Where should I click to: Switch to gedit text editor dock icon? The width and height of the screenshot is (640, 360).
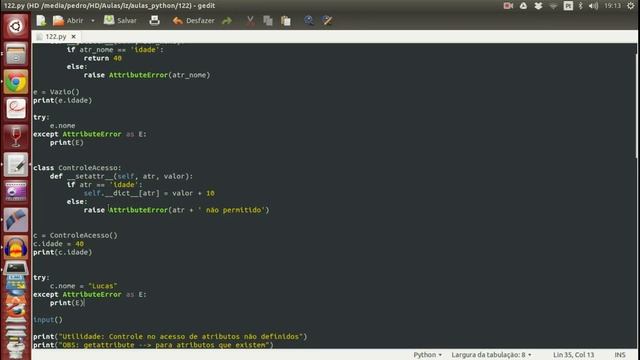click(16, 164)
